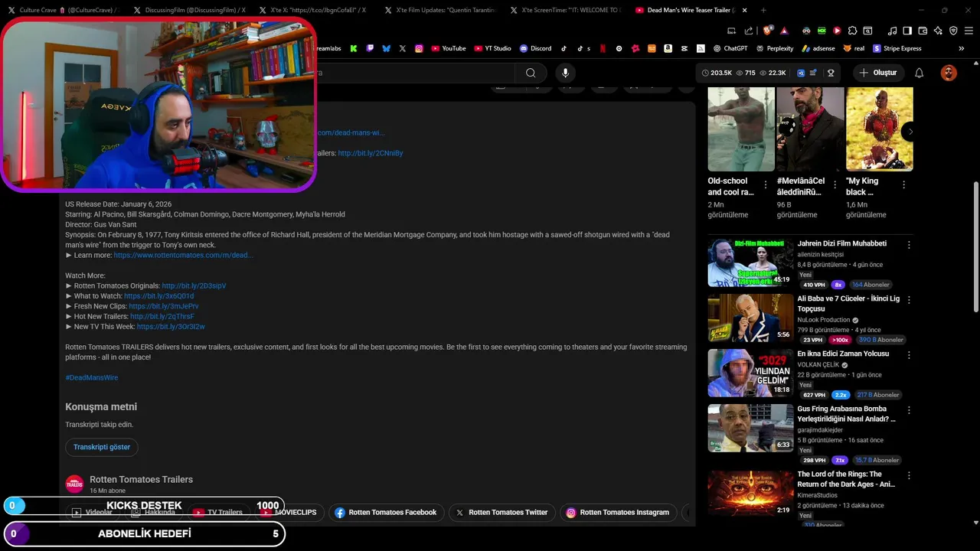Image resolution: width=980 pixels, height=551 pixels.
Task: Click the #DeadMansWire hashtag
Action: pos(92,378)
